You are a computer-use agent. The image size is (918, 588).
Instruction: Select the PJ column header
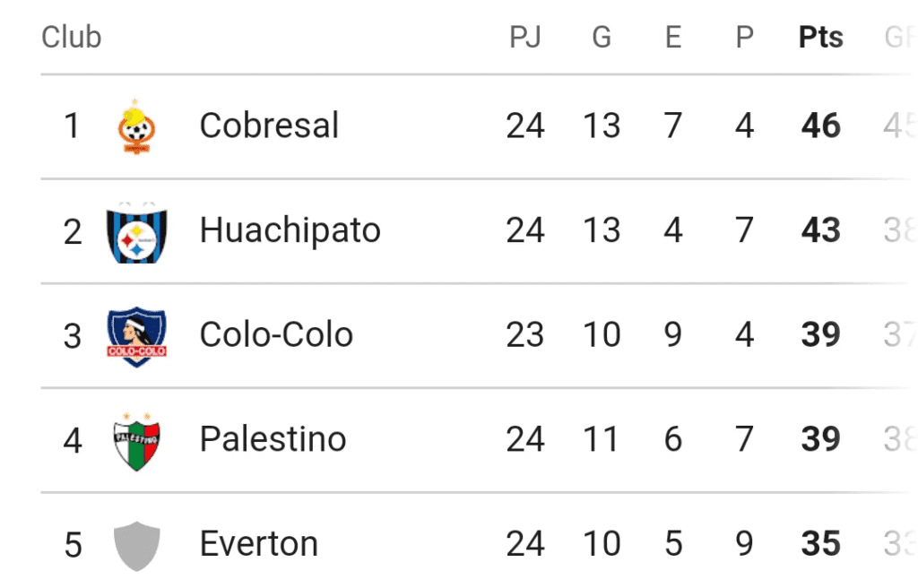525,37
